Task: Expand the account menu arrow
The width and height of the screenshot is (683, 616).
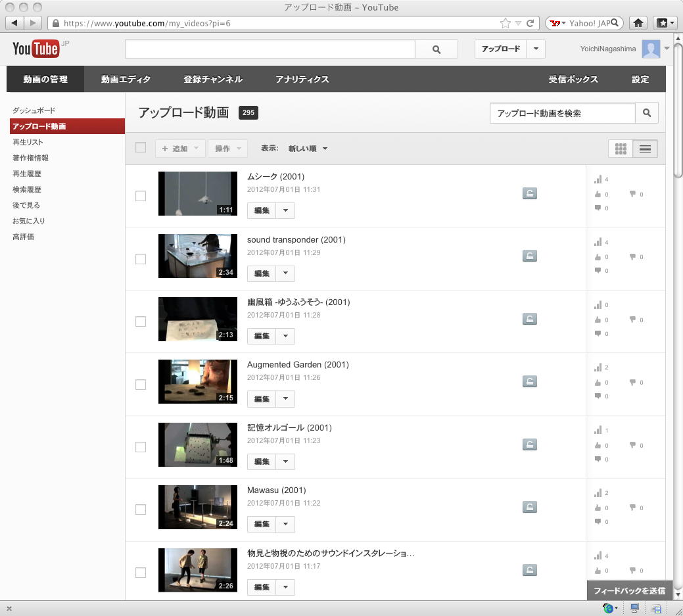Action: pos(667,49)
